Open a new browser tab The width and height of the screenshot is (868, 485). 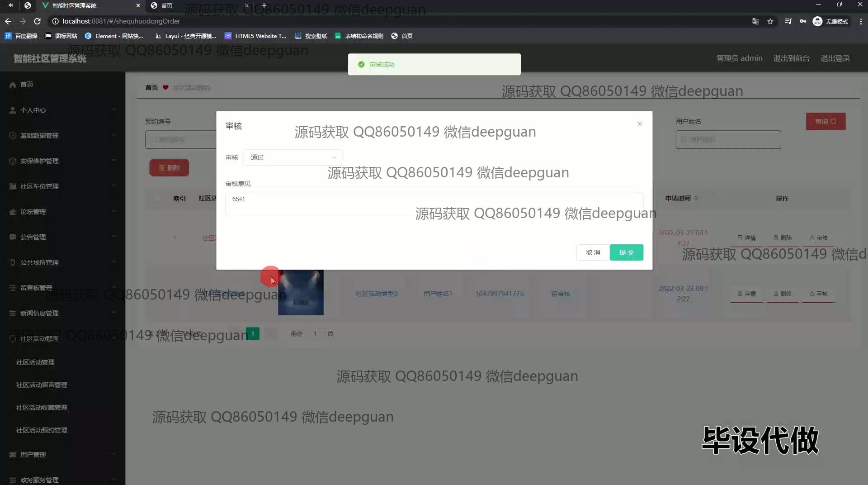coord(264,5)
